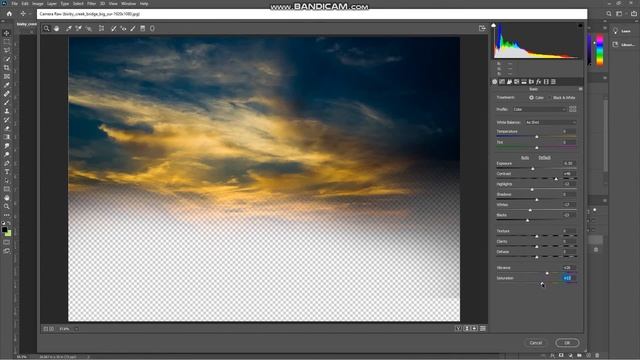Viewport: 640px width, 360px height.
Task: Open the Layer menu
Action: pyautogui.click(x=52, y=4)
